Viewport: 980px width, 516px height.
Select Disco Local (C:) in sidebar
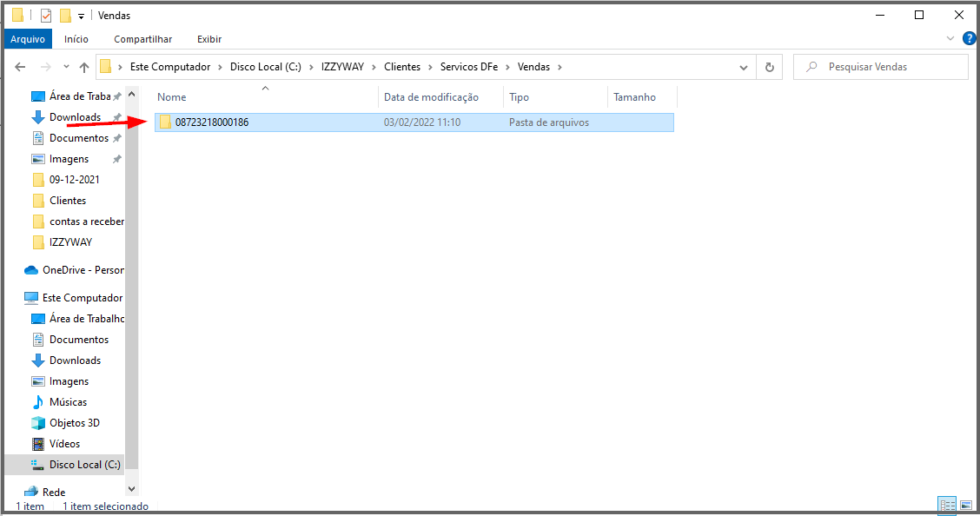tap(84, 465)
